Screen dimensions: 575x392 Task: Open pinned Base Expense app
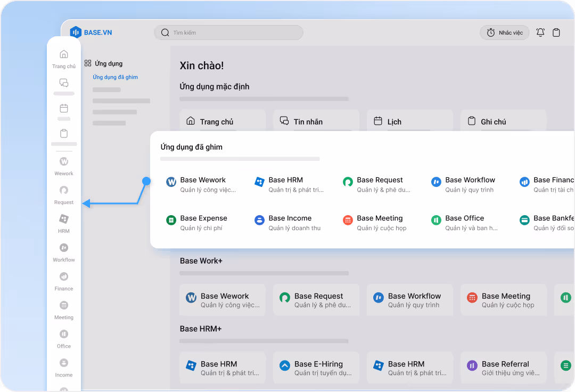tap(197, 223)
